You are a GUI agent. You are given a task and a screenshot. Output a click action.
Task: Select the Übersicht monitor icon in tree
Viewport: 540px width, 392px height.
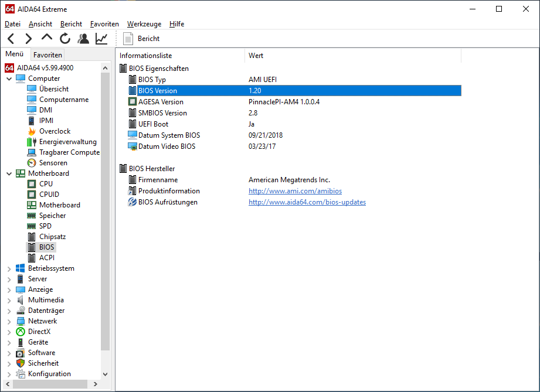32,89
